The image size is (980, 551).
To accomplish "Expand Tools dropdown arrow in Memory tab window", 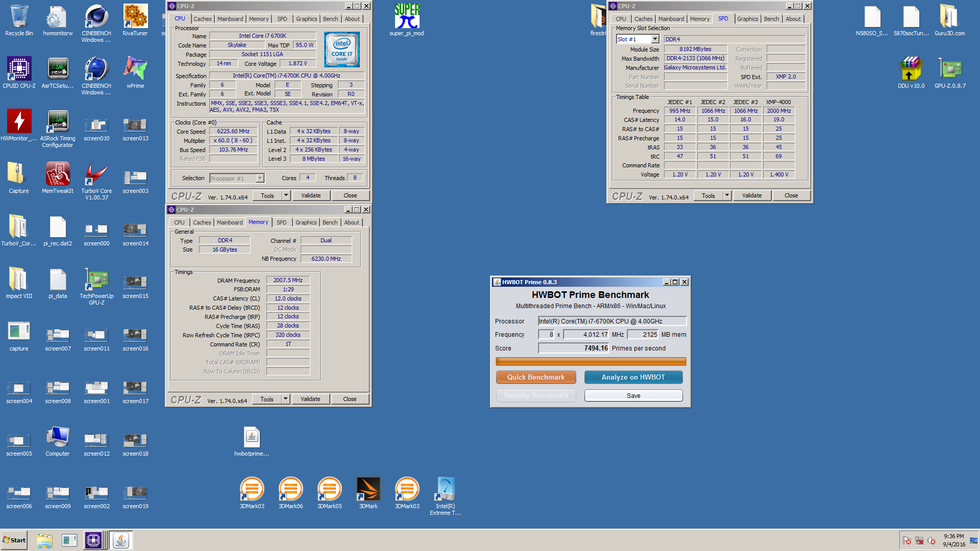I will click(285, 399).
